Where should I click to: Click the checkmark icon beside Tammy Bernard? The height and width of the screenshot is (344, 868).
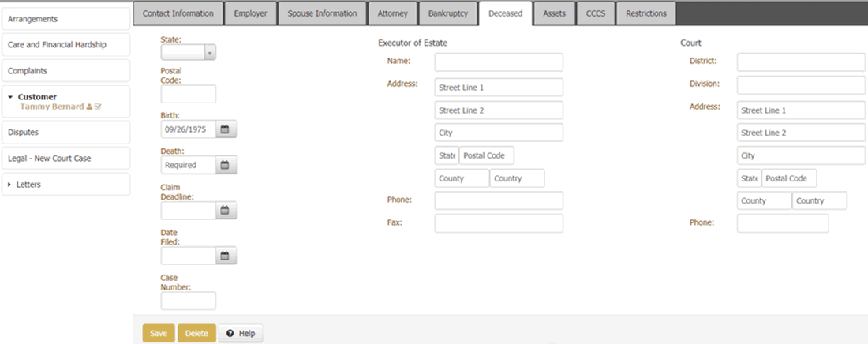coord(98,107)
